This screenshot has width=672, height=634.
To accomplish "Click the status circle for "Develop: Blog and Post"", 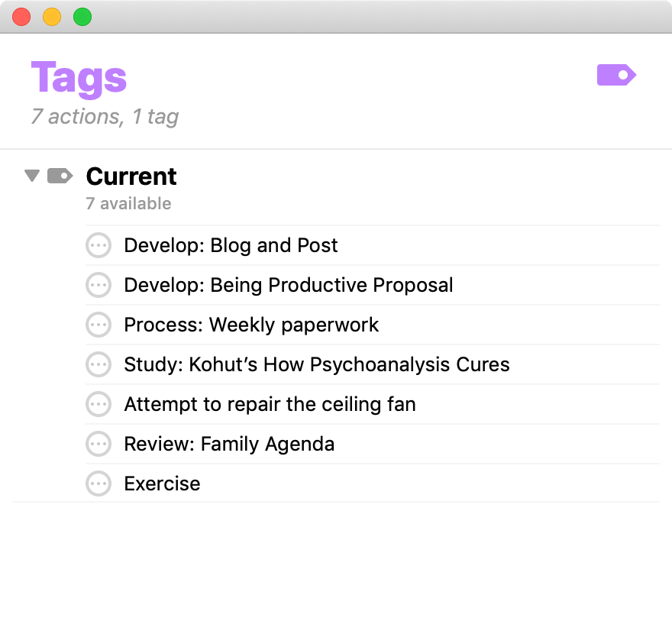I will point(99,245).
